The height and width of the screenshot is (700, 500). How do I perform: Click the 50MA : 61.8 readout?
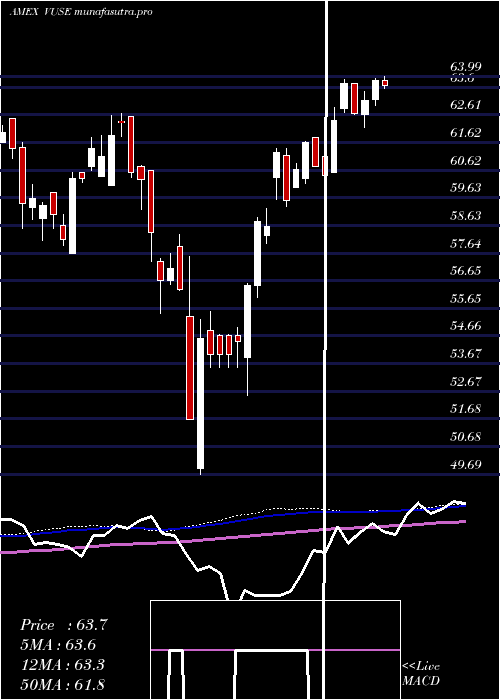pyautogui.click(x=62, y=684)
